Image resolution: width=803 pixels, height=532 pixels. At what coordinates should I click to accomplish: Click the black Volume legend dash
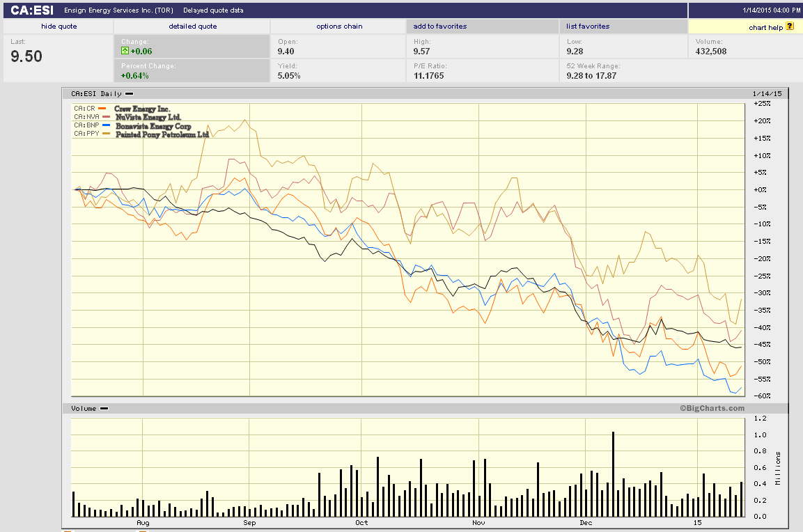click(x=104, y=409)
